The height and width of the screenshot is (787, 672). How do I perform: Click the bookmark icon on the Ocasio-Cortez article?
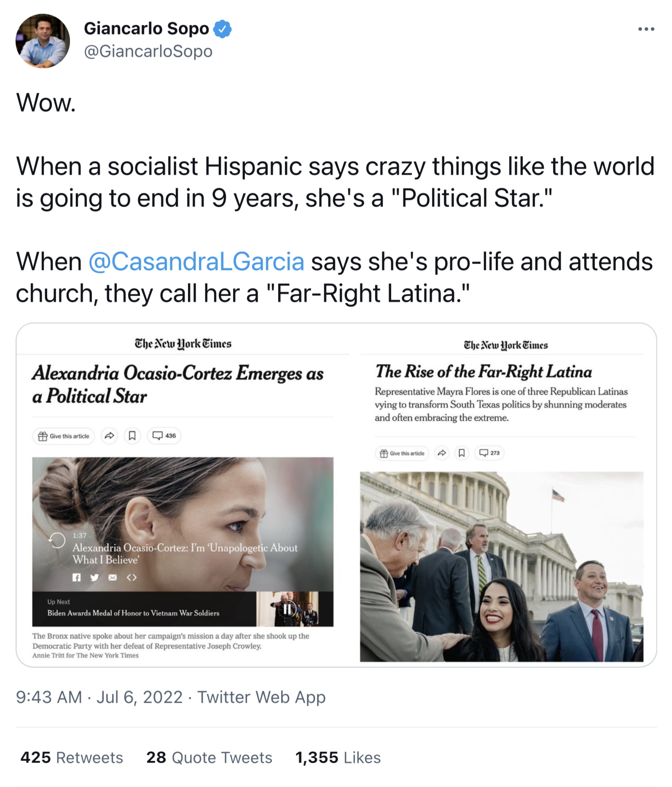pyautogui.click(x=132, y=436)
